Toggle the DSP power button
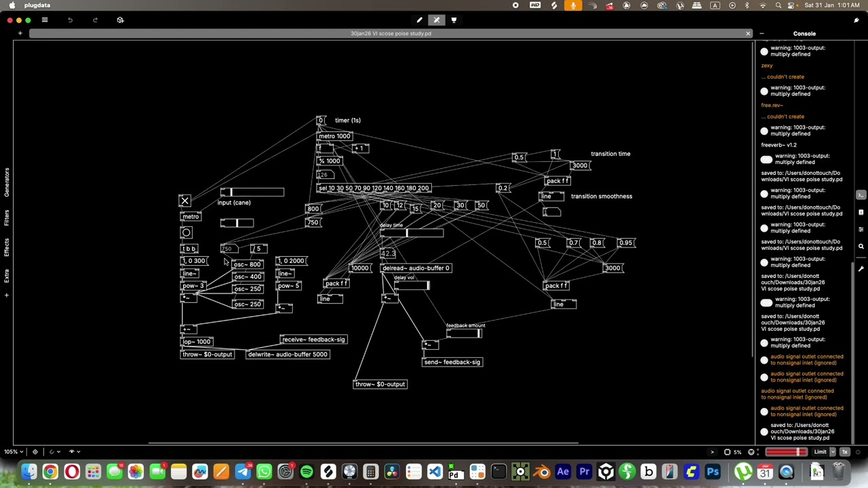The width and height of the screenshot is (868, 488). [x=858, y=452]
